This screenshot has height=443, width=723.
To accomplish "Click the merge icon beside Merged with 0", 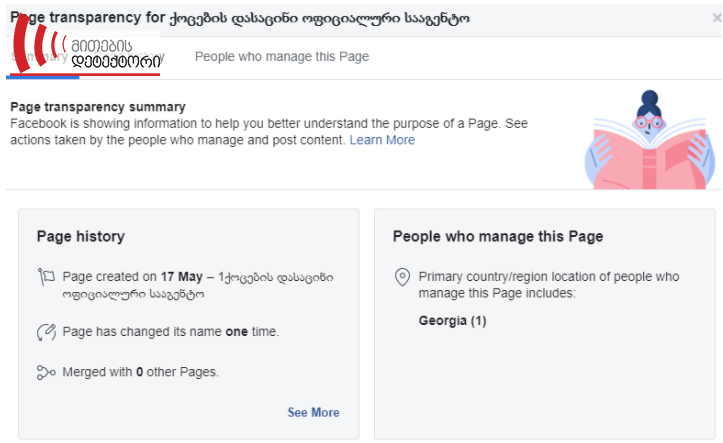I will pos(46,372).
